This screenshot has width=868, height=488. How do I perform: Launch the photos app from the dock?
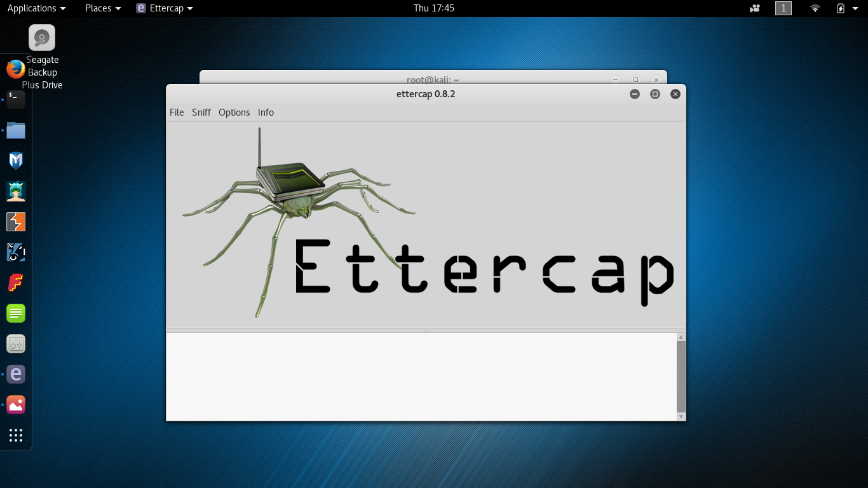(x=16, y=405)
